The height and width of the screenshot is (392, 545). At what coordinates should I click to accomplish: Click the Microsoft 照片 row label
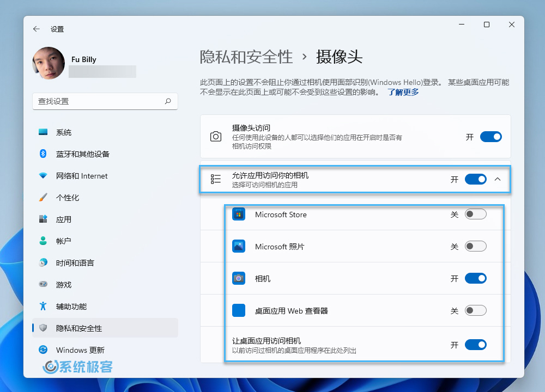click(280, 247)
